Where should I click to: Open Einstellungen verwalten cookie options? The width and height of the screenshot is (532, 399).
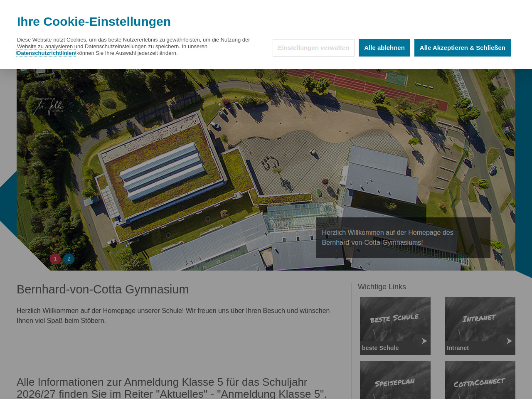(x=313, y=48)
